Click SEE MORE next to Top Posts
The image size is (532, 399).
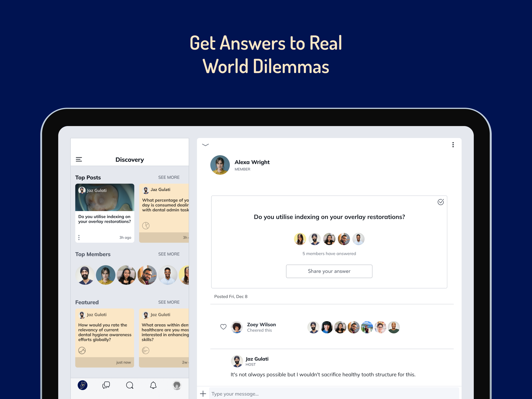coord(169,177)
